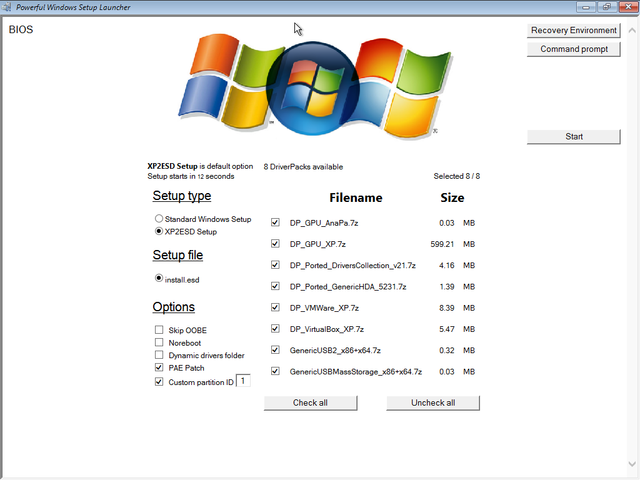640x480 pixels.
Task: Select the install.esd setup file
Action: (x=159, y=279)
